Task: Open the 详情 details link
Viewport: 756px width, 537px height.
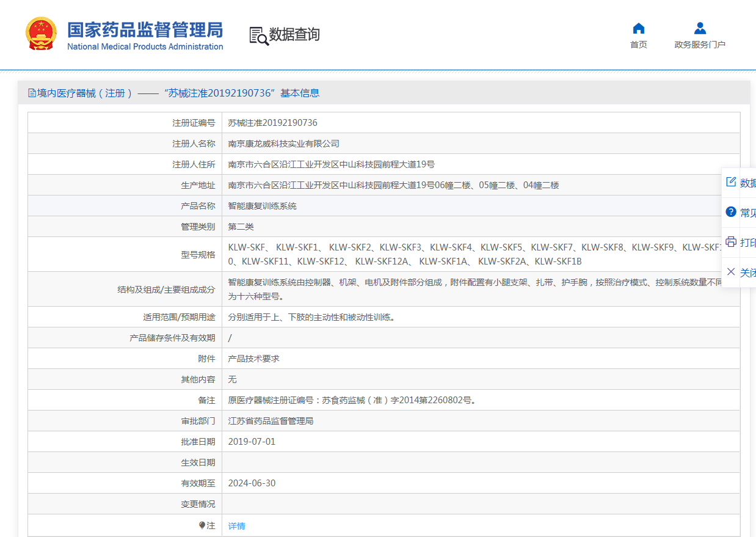Action: [x=236, y=526]
